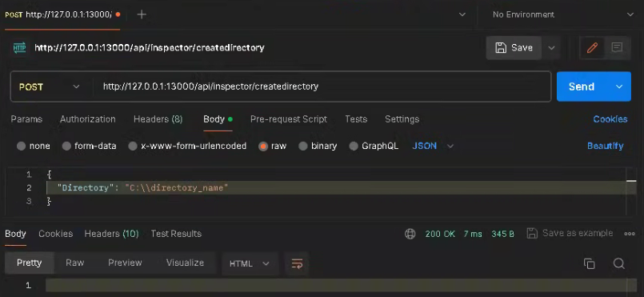Search the response with magnifier icon
Screen dimensions: 644x297
618,263
